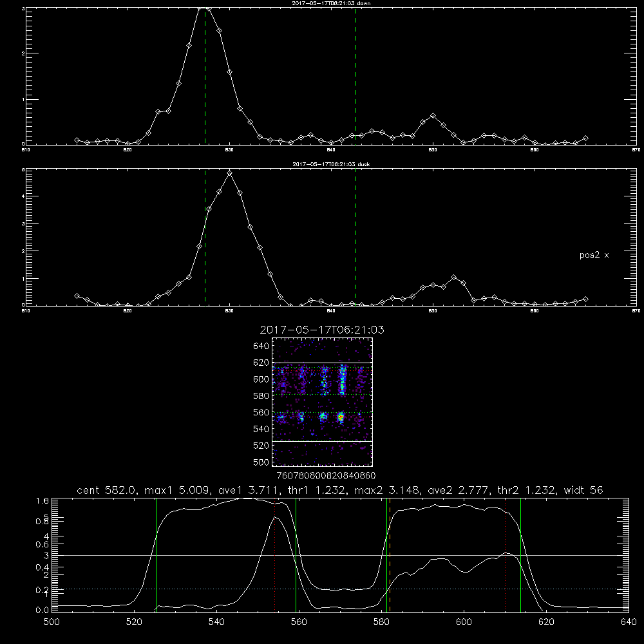The image size is (644, 644).
Task: Click the brightest red-yellow spot in spectral image
Action: (x=341, y=418)
